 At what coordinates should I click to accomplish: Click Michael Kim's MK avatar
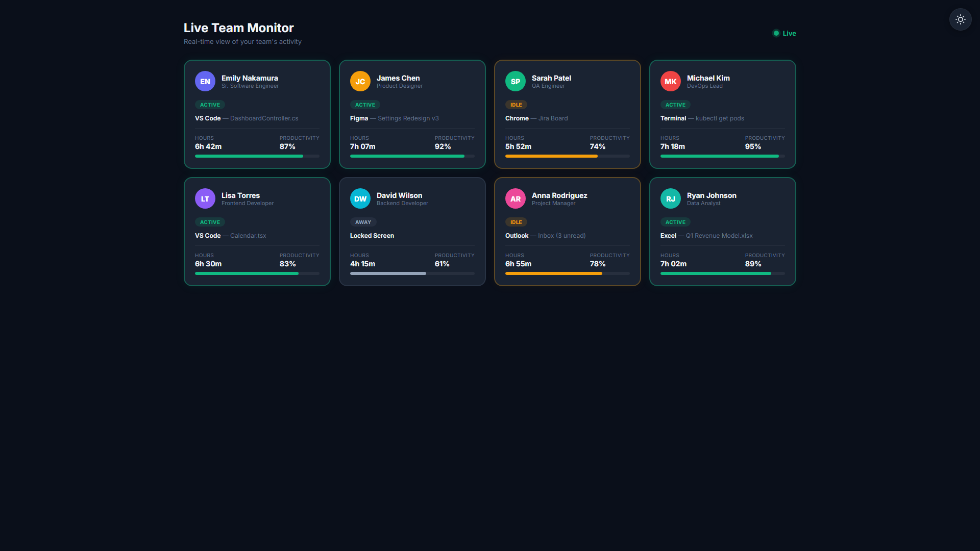[671, 81]
